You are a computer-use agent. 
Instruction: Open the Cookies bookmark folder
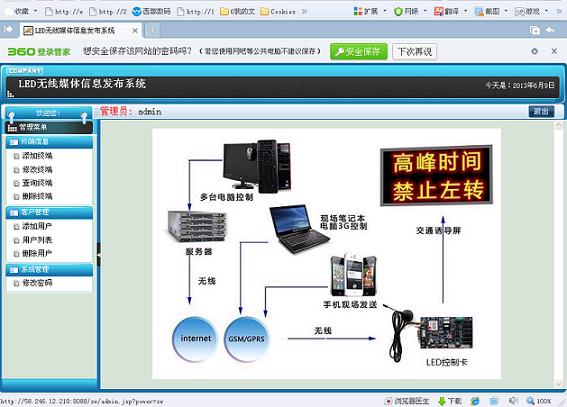[x=278, y=12]
